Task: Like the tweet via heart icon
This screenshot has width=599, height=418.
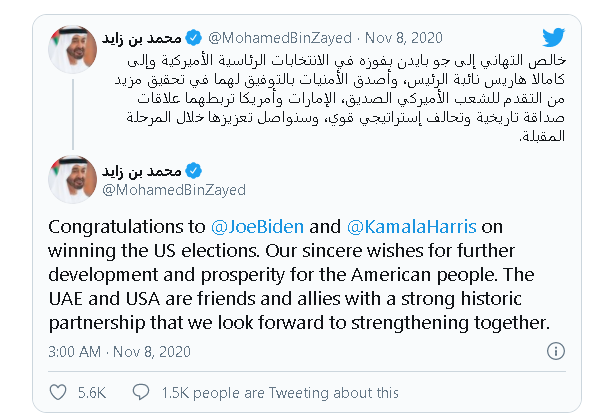Action: tap(58, 392)
